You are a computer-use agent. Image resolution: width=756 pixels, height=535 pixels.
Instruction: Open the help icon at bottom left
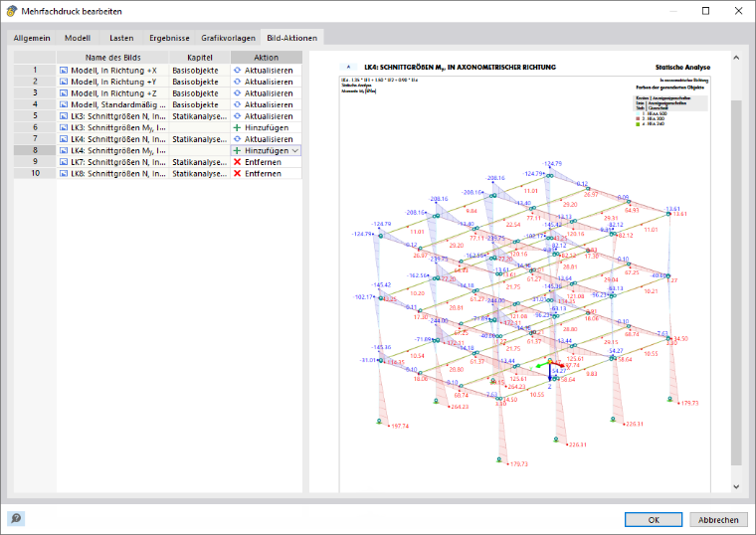(x=16, y=519)
